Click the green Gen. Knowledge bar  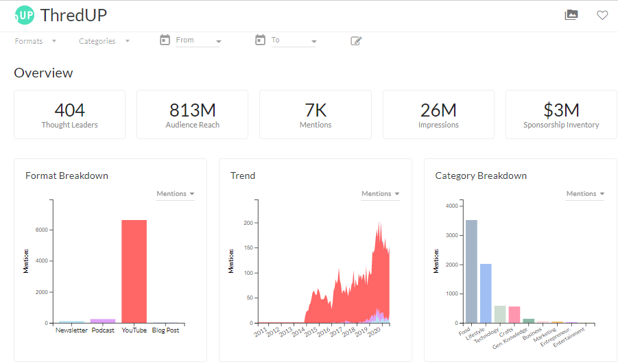(x=529, y=321)
